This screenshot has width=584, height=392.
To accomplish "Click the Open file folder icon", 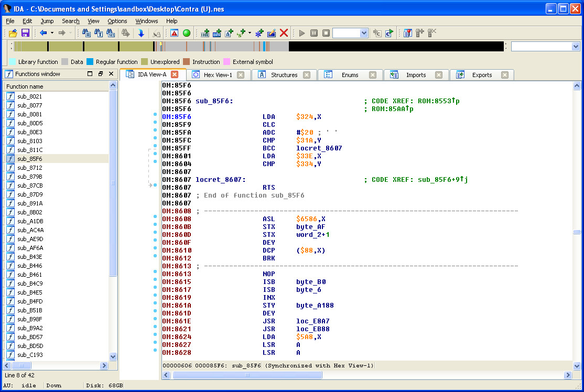I will [13, 33].
